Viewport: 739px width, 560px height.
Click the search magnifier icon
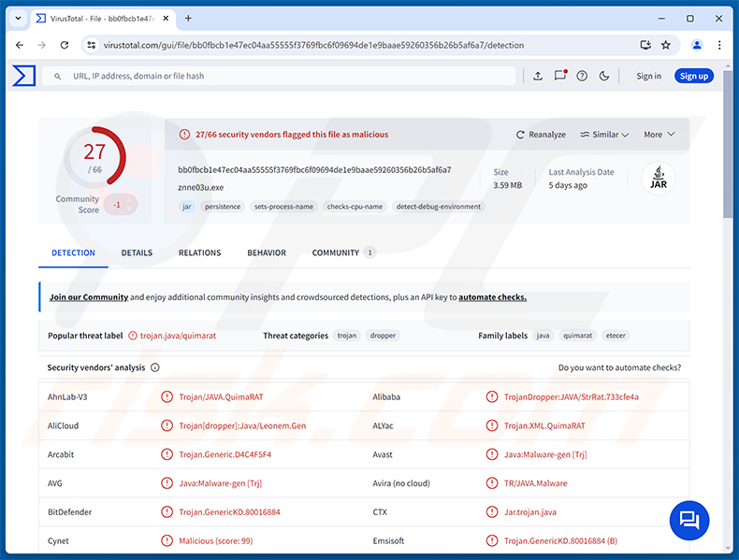57,77
